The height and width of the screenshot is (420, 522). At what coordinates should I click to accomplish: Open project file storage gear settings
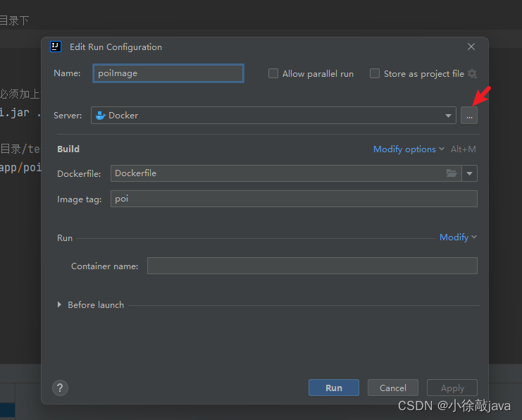472,73
